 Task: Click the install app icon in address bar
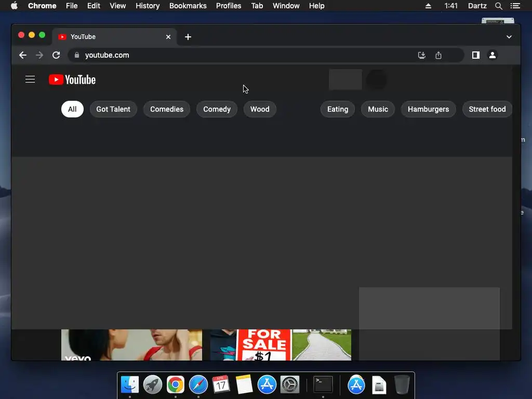[422, 55]
